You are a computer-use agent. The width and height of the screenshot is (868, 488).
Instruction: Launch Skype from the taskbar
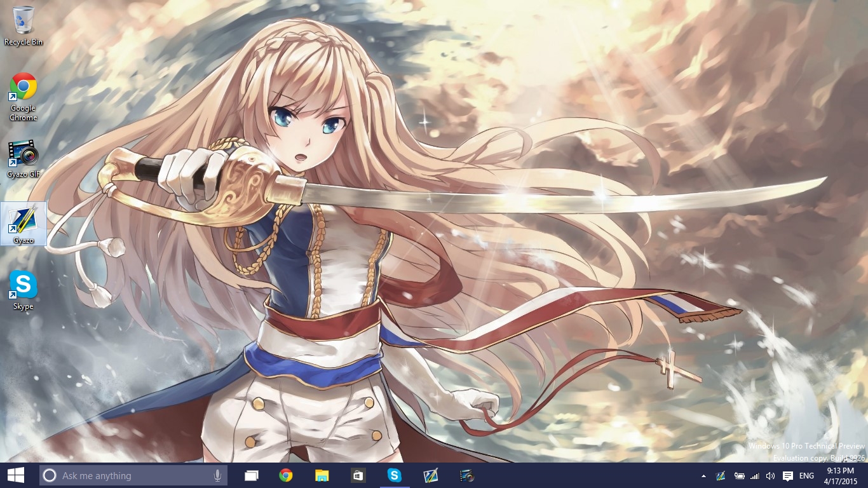395,475
